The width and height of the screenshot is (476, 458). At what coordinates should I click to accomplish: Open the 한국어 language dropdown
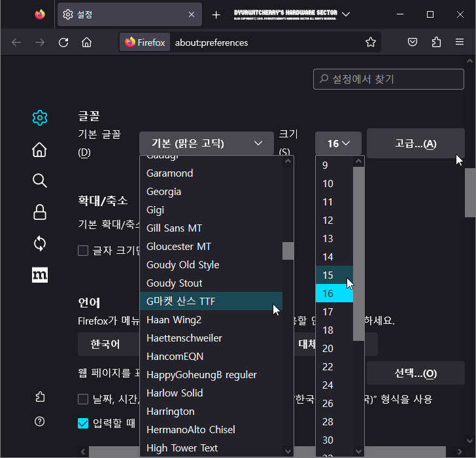pyautogui.click(x=109, y=344)
